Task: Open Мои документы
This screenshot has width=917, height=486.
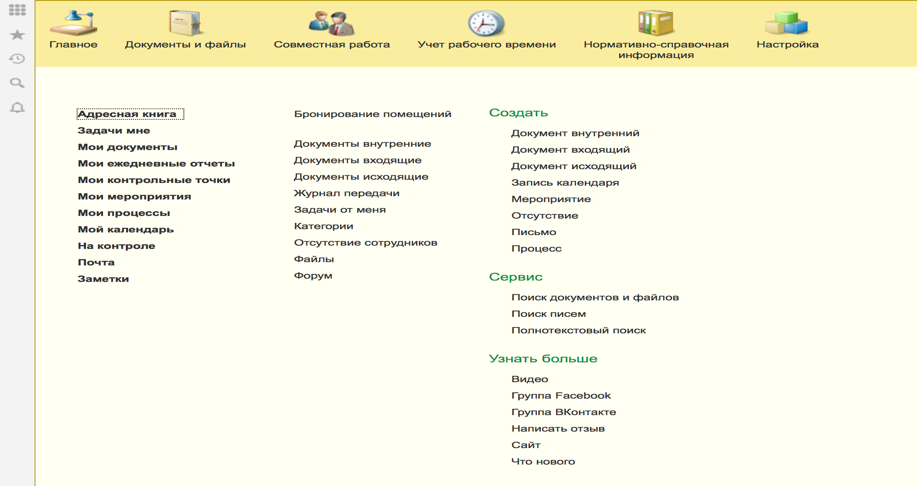Action: (127, 147)
